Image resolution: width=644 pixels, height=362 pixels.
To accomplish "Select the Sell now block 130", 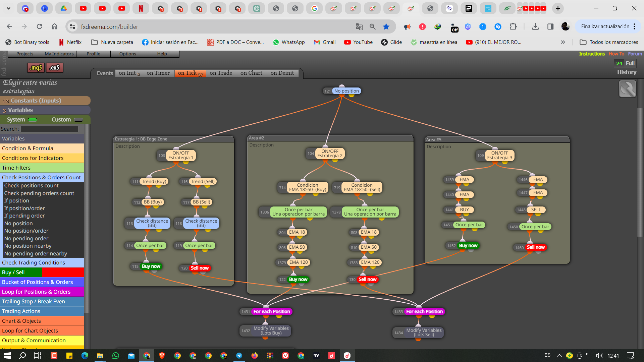I will coord(367,279).
